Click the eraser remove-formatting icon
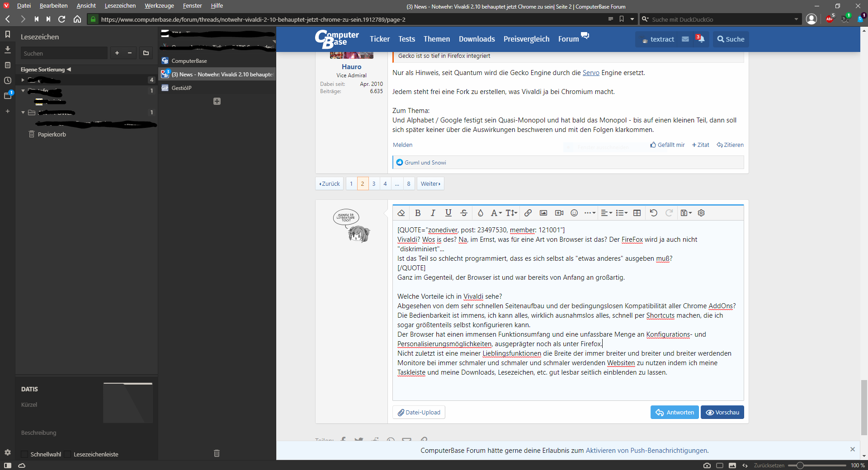Screen dimensions: 868x470 tap(401, 213)
